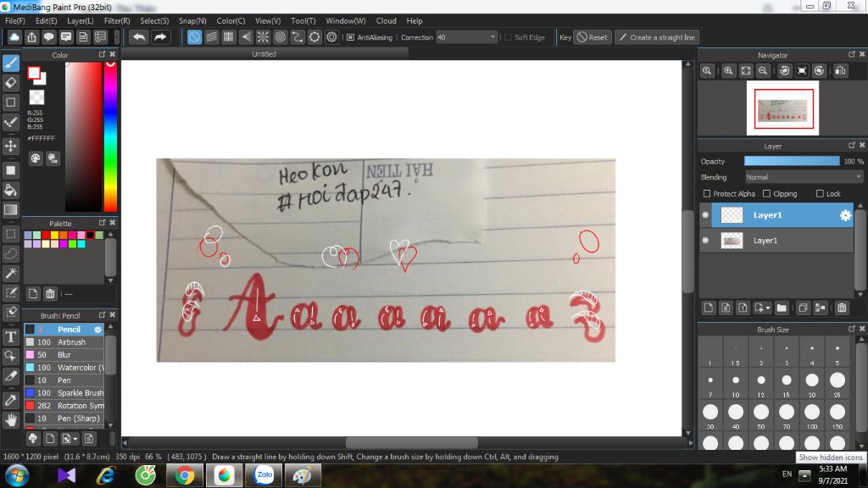
Task: Select the Hand tool
Action: pyautogui.click(x=10, y=420)
